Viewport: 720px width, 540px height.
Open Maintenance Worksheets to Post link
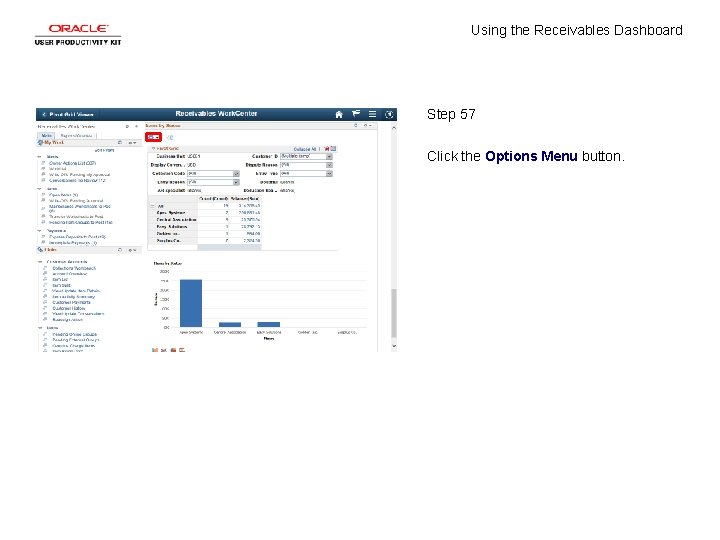(80, 207)
